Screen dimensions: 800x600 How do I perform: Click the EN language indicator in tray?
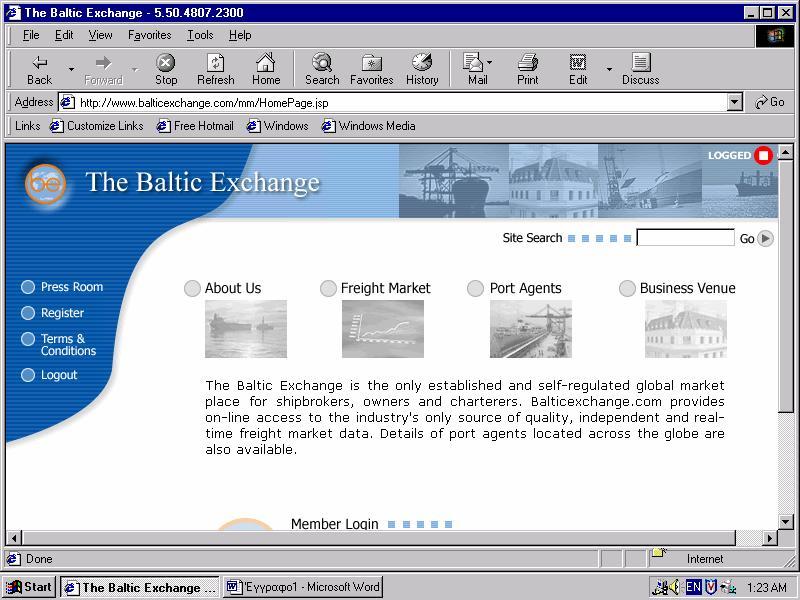coord(693,587)
